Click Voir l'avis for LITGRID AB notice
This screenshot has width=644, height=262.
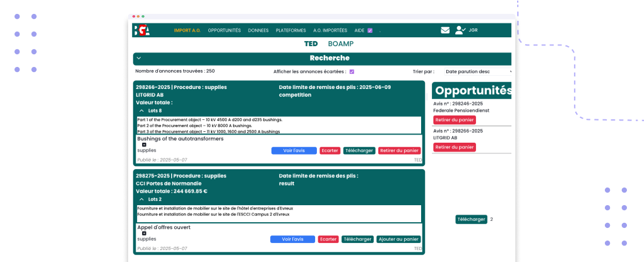pyautogui.click(x=294, y=151)
